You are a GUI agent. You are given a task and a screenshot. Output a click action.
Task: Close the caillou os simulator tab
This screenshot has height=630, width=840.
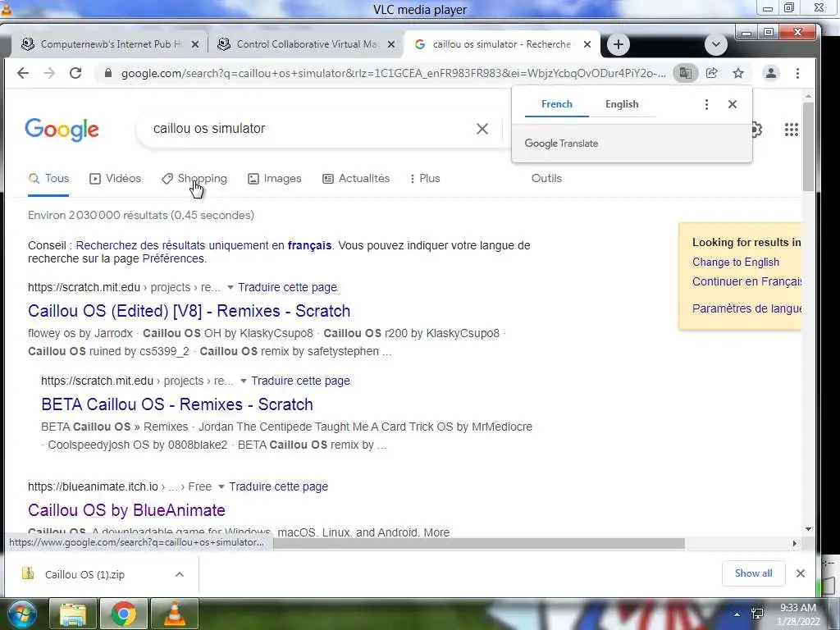pos(587,44)
